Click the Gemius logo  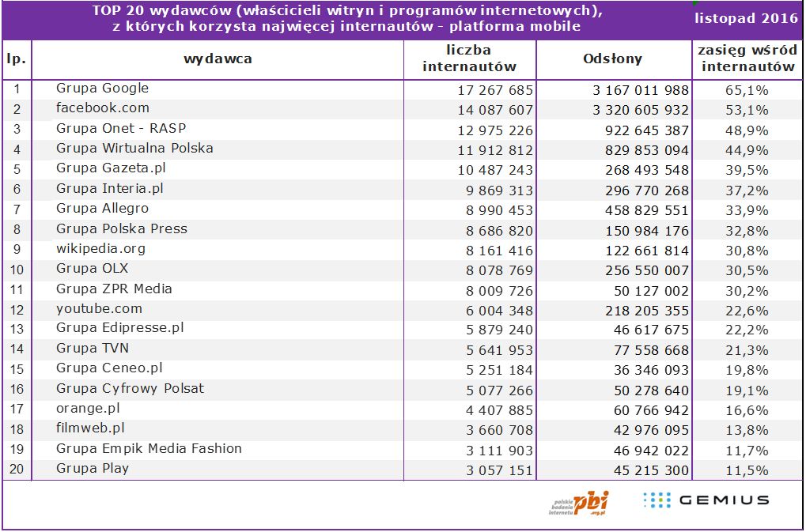(x=706, y=500)
